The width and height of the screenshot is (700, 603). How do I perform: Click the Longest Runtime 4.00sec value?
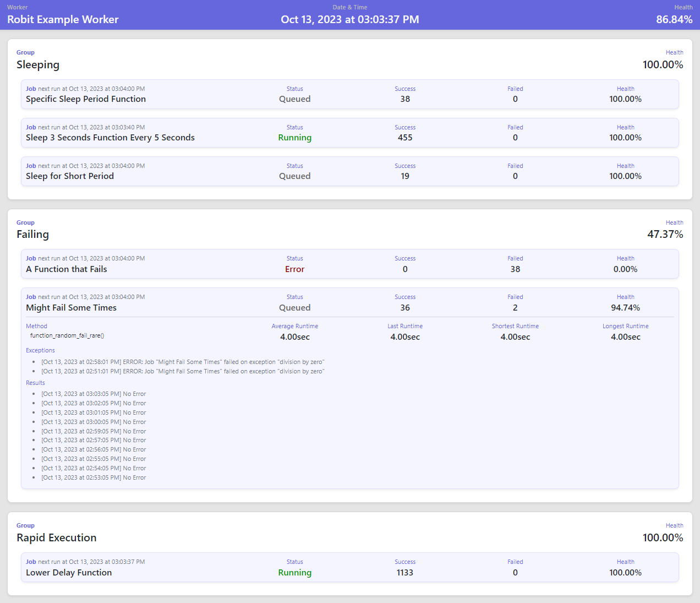626,337
